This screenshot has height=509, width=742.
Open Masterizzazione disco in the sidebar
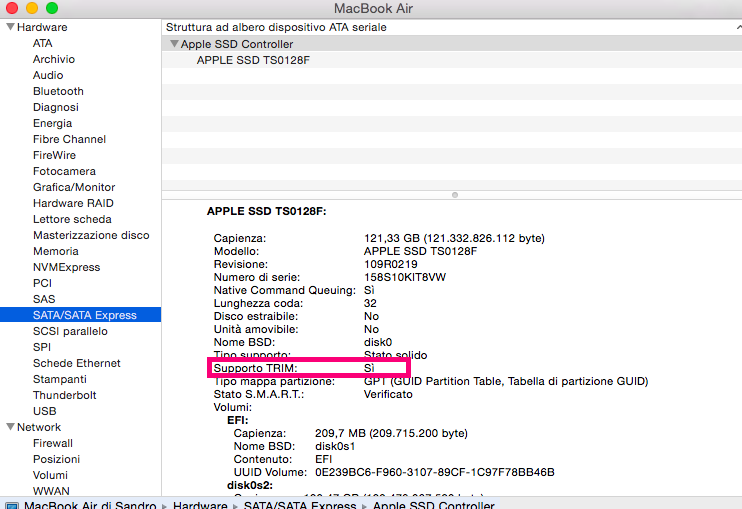91,235
